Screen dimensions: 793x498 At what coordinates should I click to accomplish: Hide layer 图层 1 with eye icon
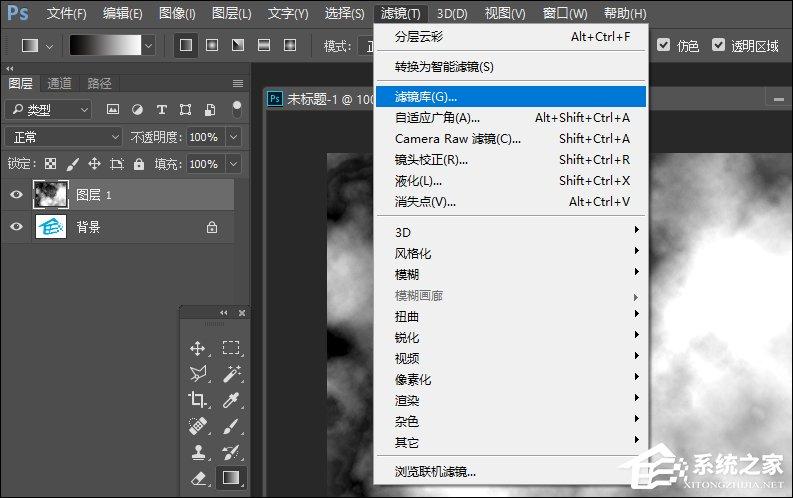pos(16,195)
